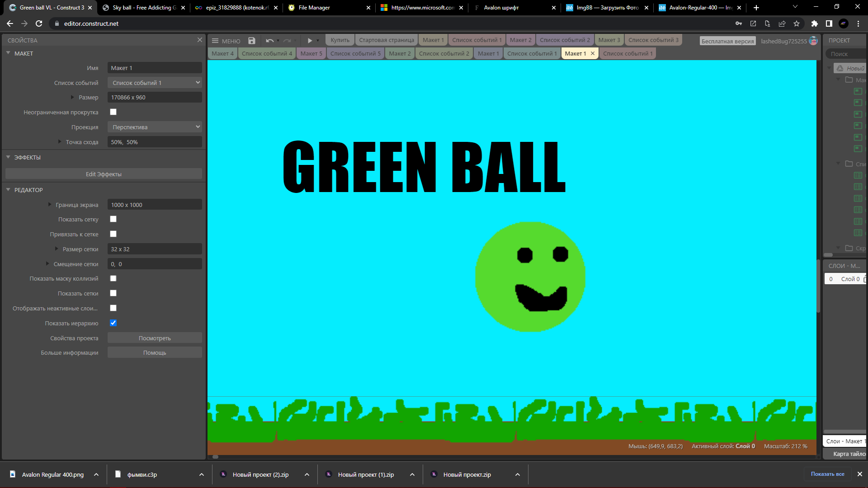Close the active Макет 1 tab
The width and height of the screenshot is (868, 488).
click(593, 53)
